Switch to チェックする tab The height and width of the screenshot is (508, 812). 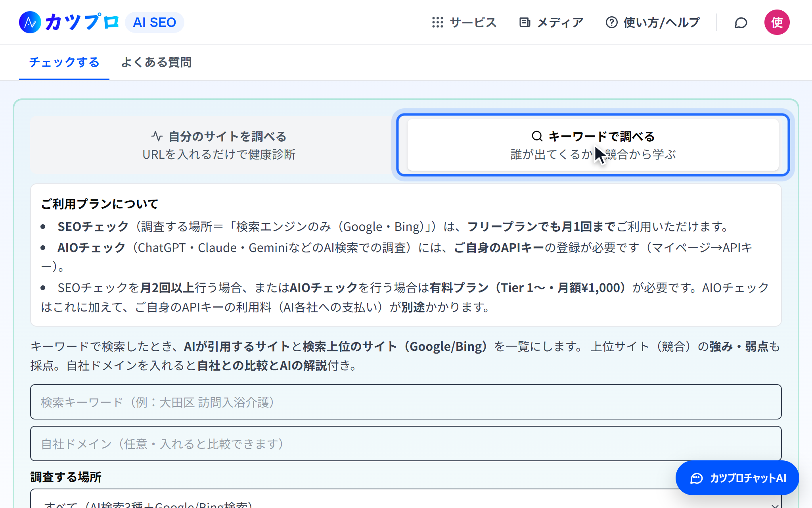(64, 62)
